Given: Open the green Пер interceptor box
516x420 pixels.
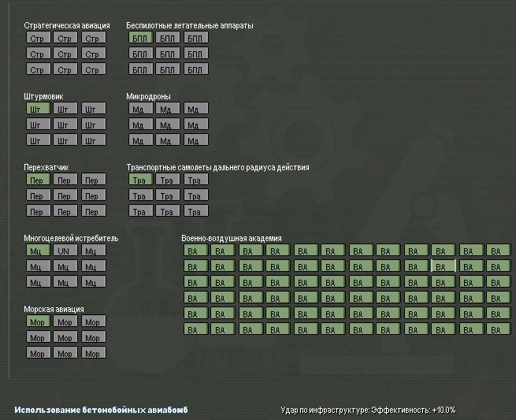Looking at the screenshot, I should click(39, 180).
